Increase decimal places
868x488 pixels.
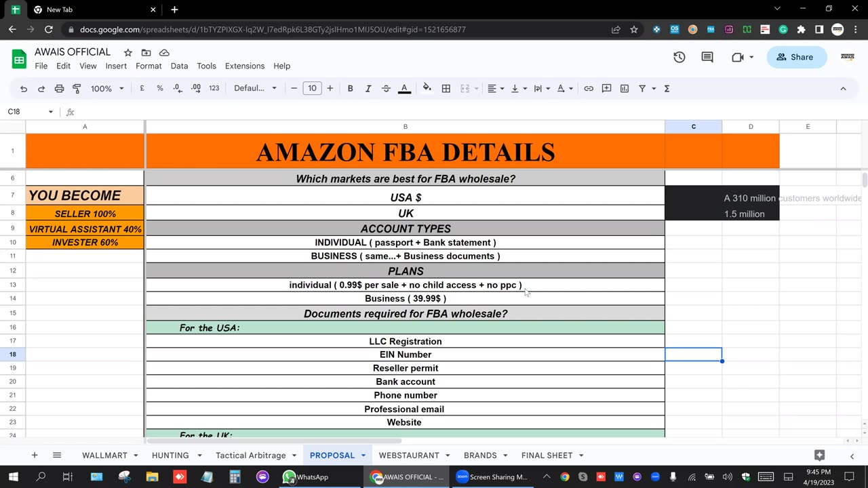click(x=196, y=88)
